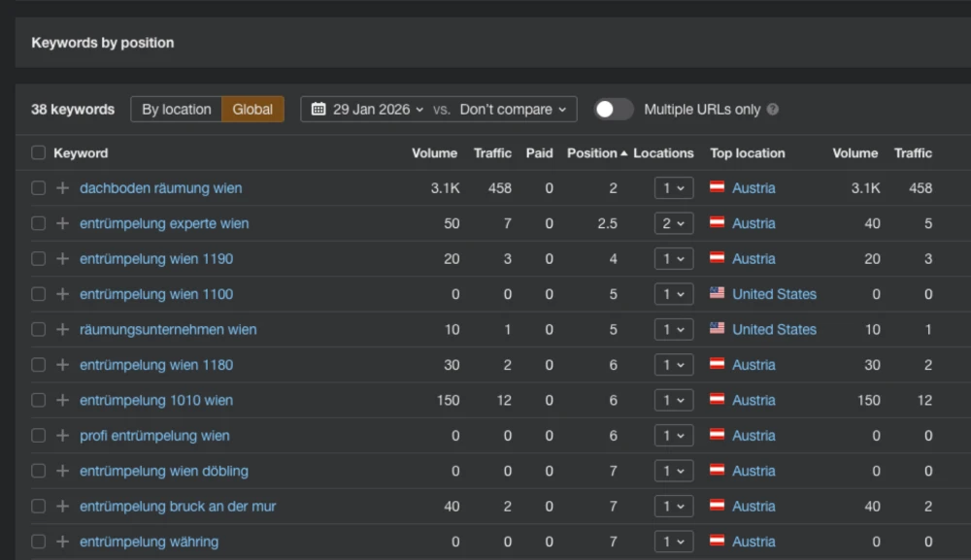
Task: Open the entrümpelung wien 1180 keyword link
Action: 156,365
